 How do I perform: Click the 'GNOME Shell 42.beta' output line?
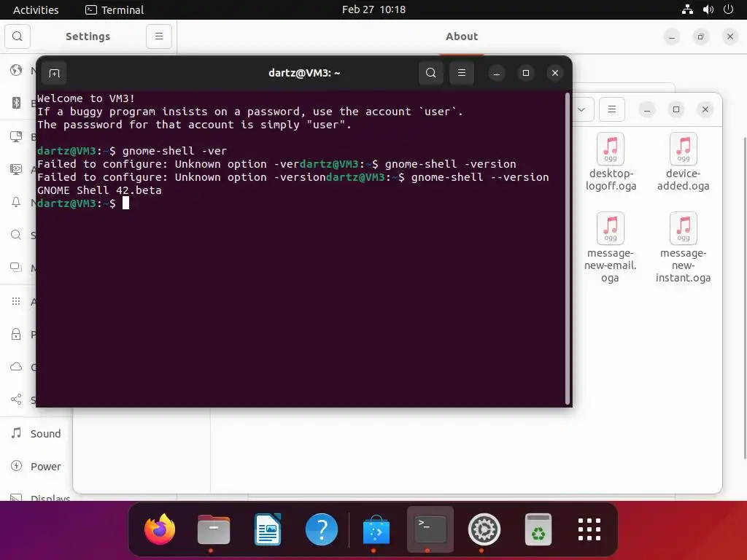pyautogui.click(x=99, y=190)
